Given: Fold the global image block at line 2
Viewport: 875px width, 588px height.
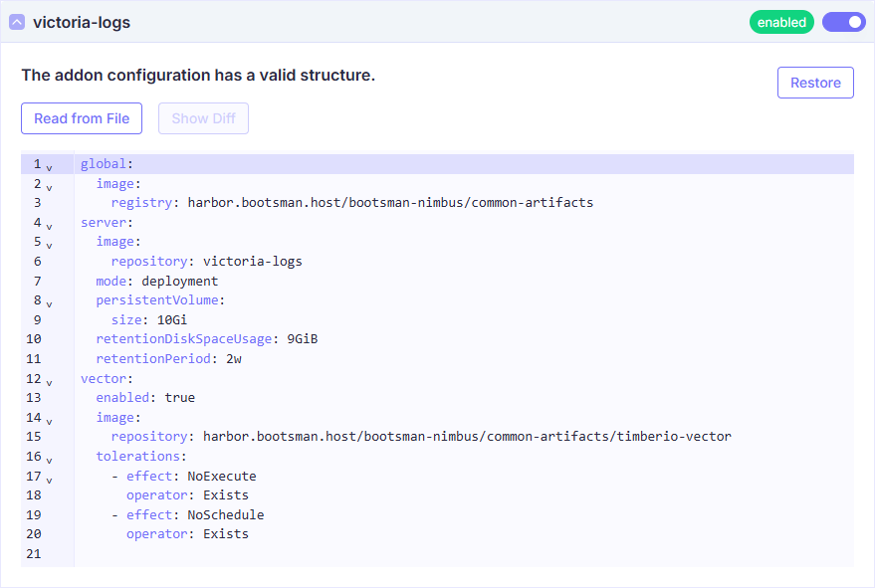Looking at the screenshot, I should 49,186.
